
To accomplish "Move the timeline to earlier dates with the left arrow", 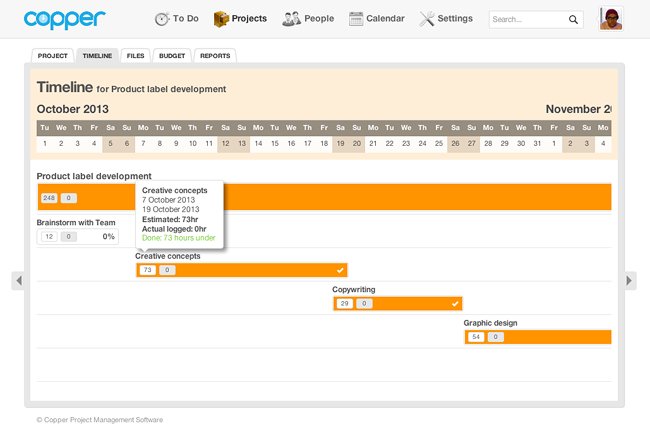I will pos(18,281).
